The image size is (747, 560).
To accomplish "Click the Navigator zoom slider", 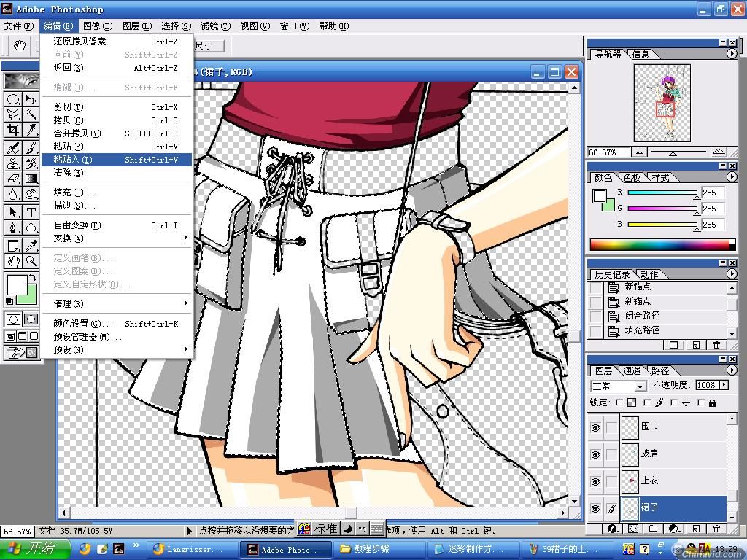I will click(678, 152).
